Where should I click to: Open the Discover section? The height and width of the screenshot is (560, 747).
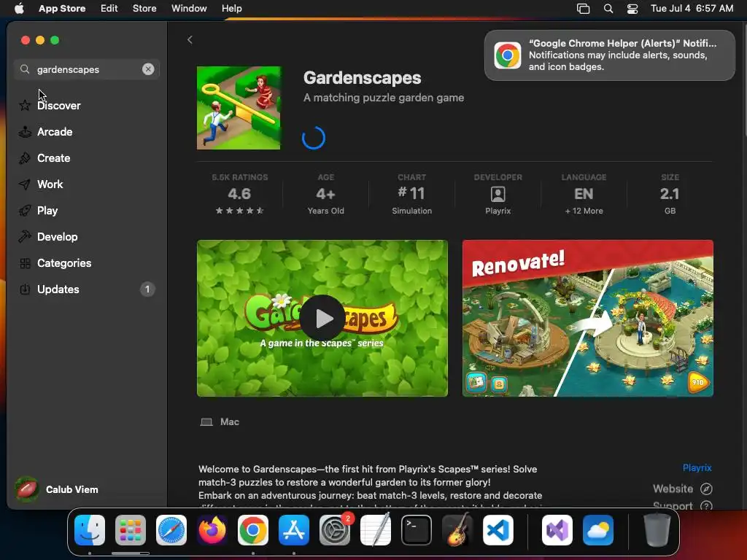point(86,105)
